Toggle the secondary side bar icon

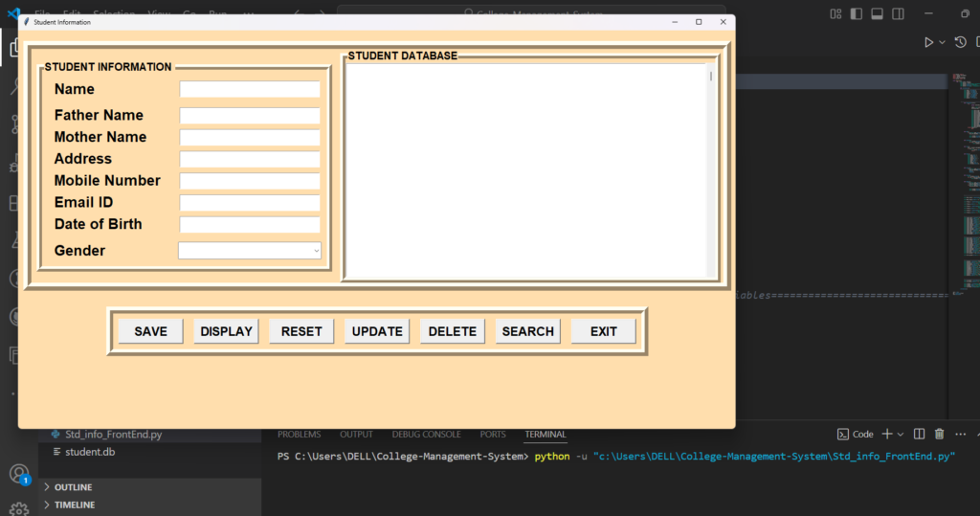898,13
